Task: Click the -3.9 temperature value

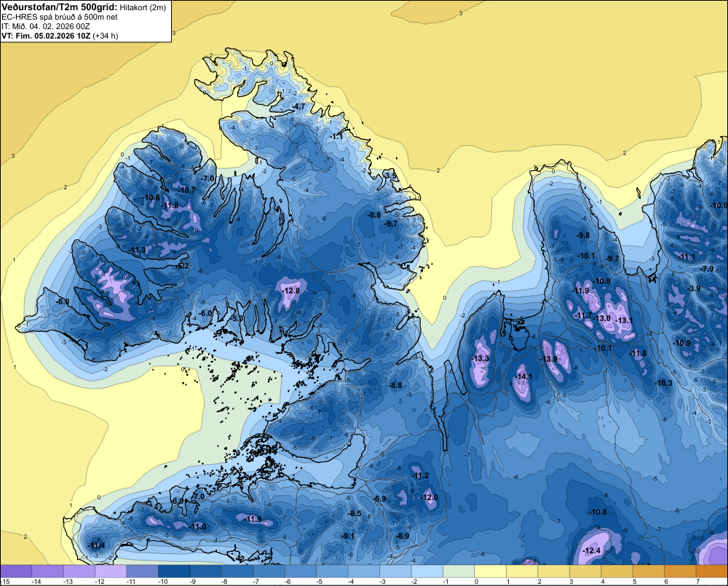Action: tap(694, 288)
